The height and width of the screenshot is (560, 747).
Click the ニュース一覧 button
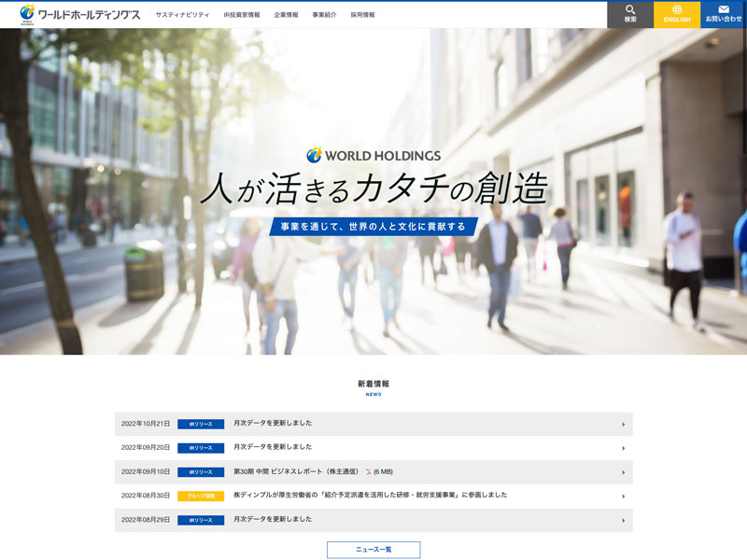click(373, 550)
